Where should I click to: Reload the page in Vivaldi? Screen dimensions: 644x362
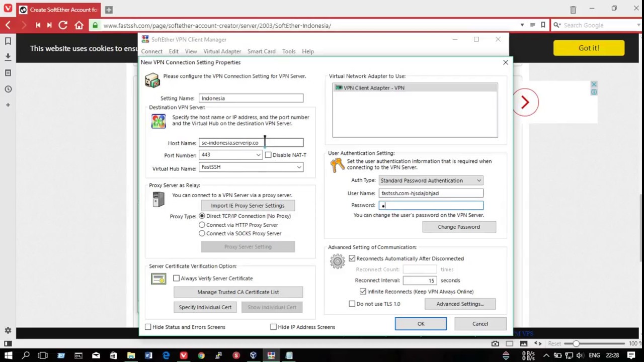[63, 25]
